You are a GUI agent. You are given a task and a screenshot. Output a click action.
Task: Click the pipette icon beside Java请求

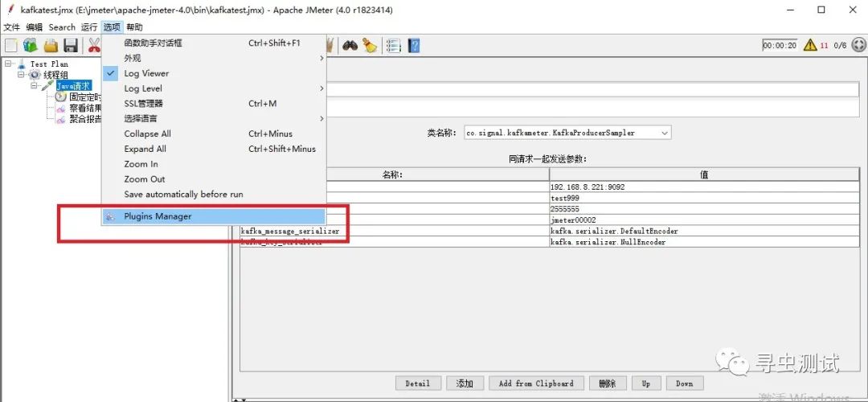pyautogui.click(x=49, y=86)
